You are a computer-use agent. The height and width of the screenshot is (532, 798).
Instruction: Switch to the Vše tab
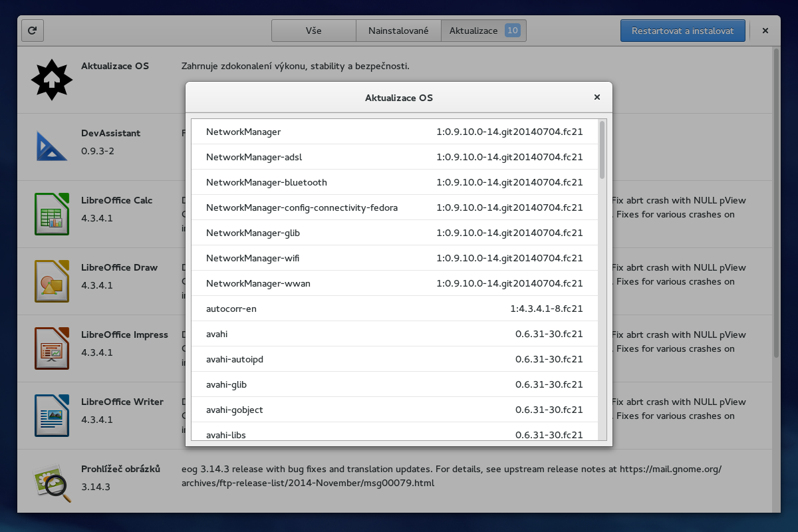313,30
